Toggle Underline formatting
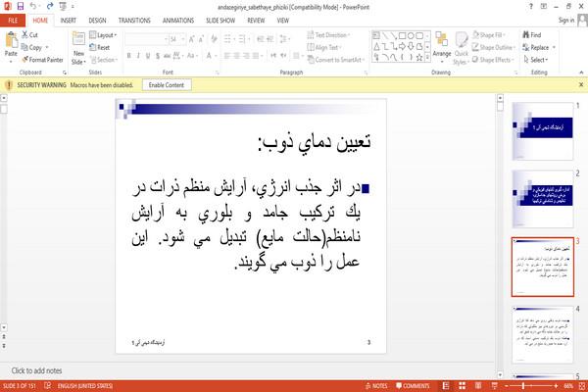The image size is (588, 392). (x=148, y=56)
